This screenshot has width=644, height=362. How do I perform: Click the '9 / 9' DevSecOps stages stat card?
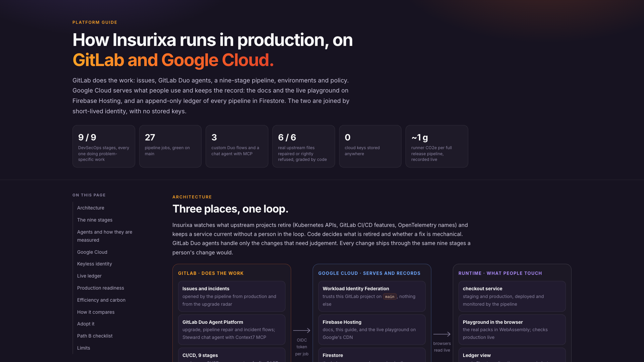click(x=104, y=146)
